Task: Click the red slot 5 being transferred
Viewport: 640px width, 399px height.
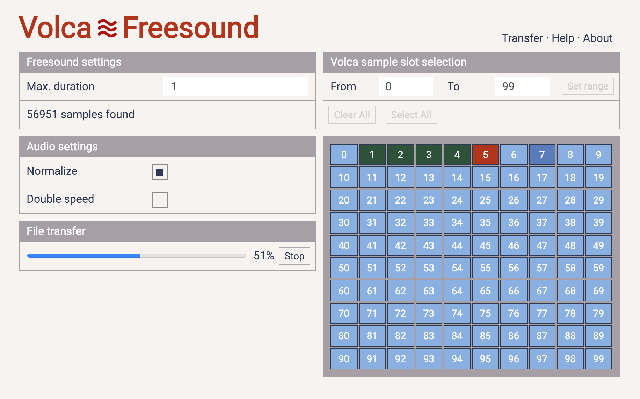Action: tap(485, 155)
